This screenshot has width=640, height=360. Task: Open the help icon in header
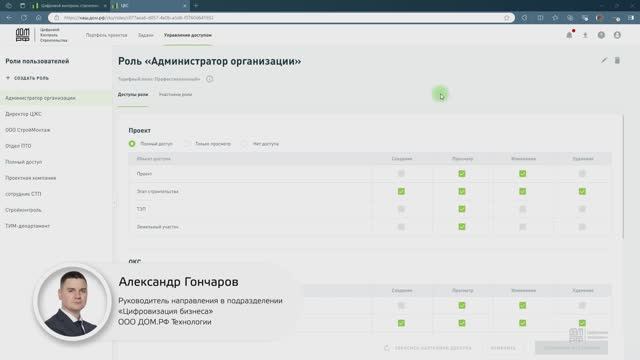(601, 36)
